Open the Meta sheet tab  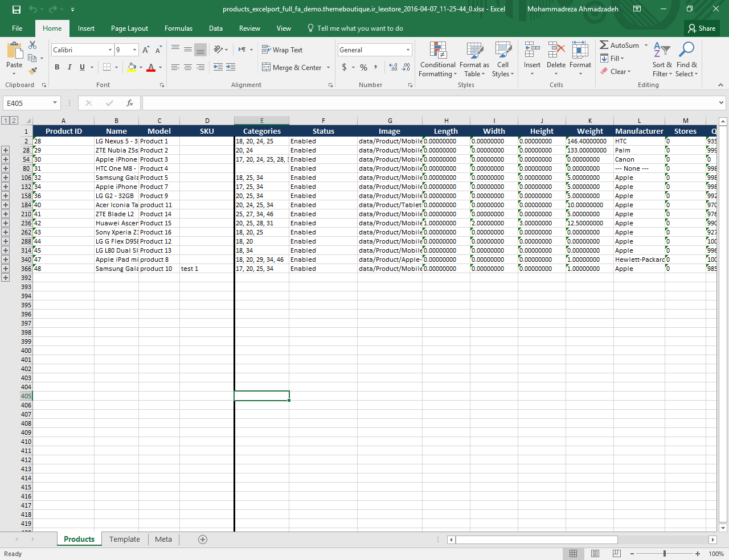163,539
